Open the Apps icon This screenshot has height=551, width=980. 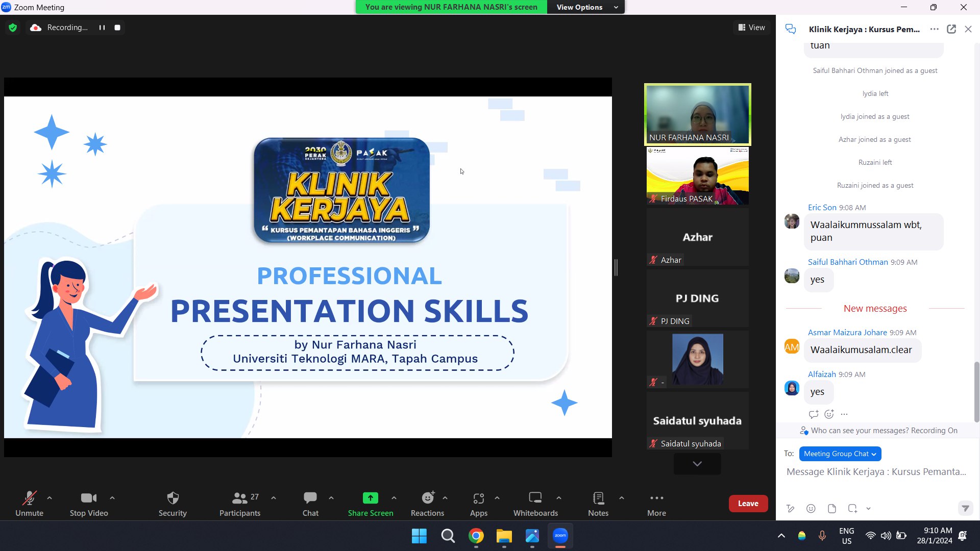tap(478, 498)
